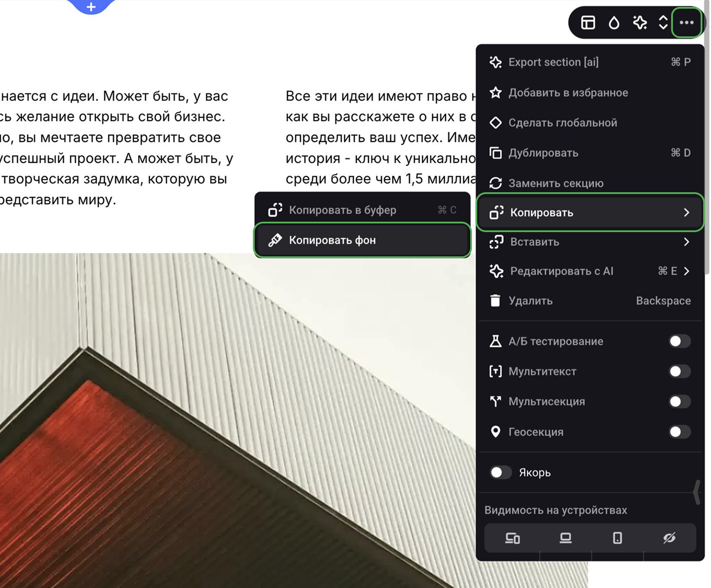The width and height of the screenshot is (711, 588).
Task: Click the left paragraph about творческая задумка
Action: (117, 148)
